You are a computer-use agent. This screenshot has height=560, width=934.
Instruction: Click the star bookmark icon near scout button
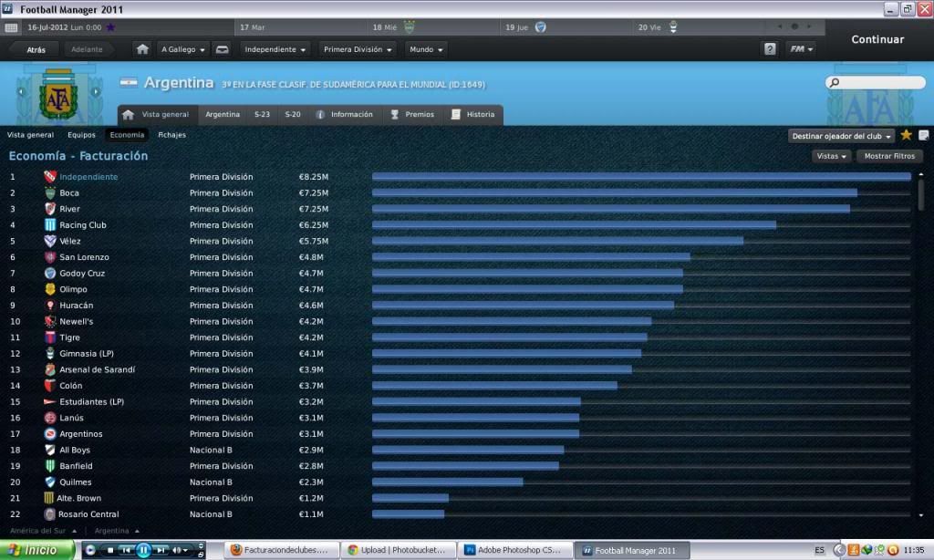906,135
